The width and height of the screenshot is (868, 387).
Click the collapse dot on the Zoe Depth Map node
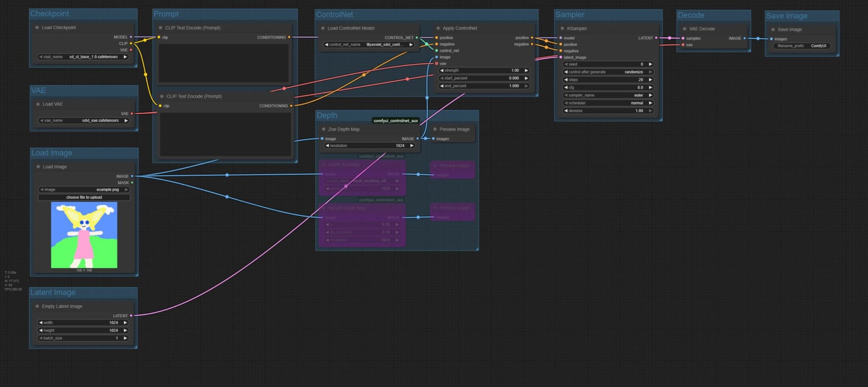[x=324, y=129]
